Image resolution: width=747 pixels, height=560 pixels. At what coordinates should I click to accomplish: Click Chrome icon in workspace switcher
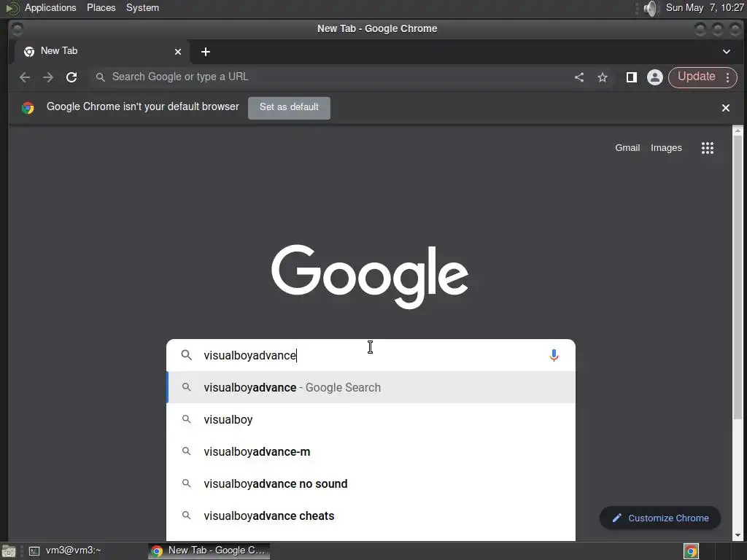point(692,551)
